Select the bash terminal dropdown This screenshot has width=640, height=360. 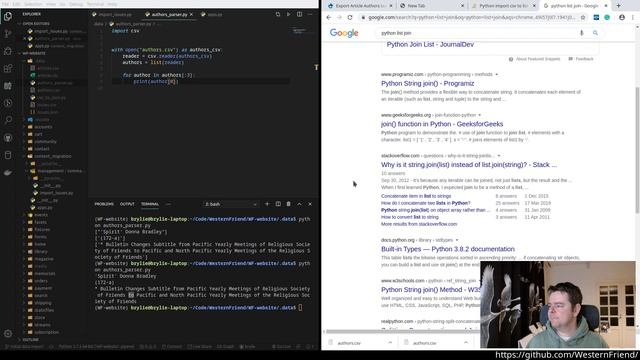(231, 204)
